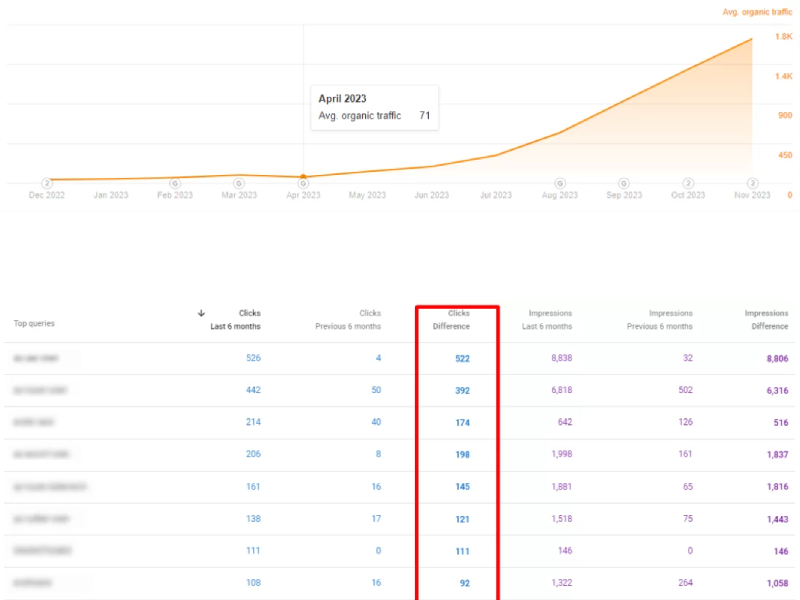Image resolution: width=800 pixels, height=600 pixels.
Task: Click the Google update marker above Feb 2023
Action: [x=175, y=183]
